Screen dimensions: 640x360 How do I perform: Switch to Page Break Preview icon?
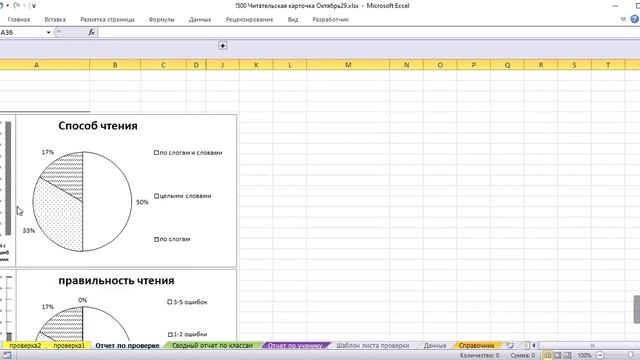tap(567, 356)
